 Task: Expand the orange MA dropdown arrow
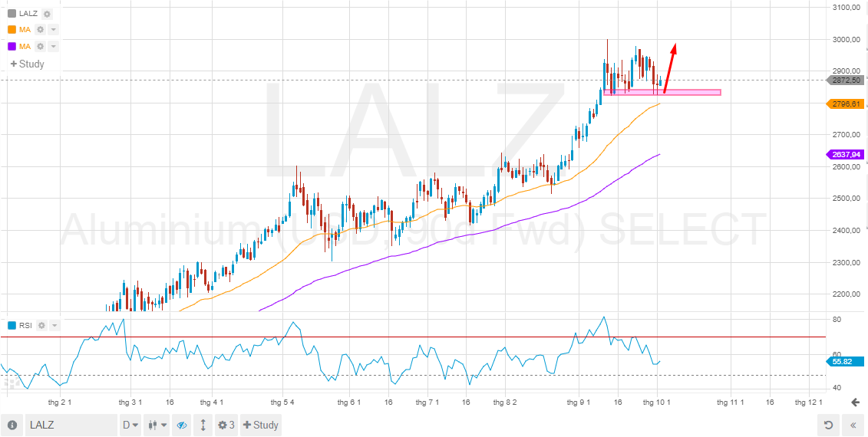(x=53, y=30)
